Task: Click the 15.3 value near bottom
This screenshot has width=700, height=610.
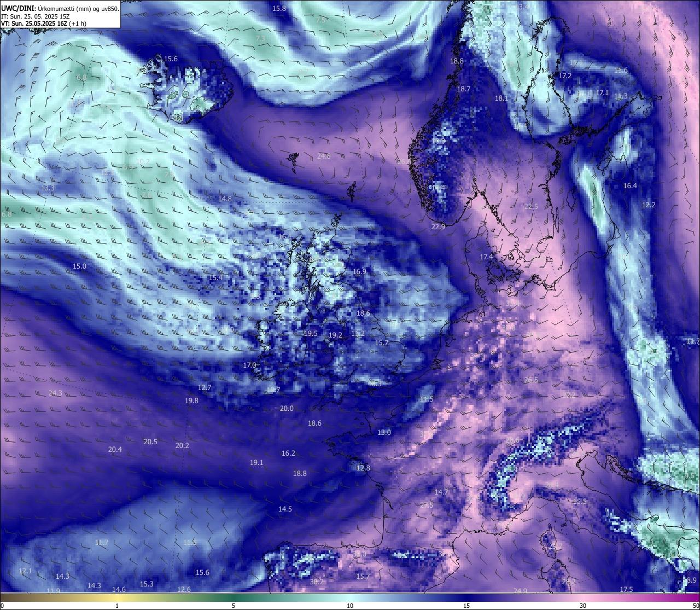Action: tap(147, 584)
